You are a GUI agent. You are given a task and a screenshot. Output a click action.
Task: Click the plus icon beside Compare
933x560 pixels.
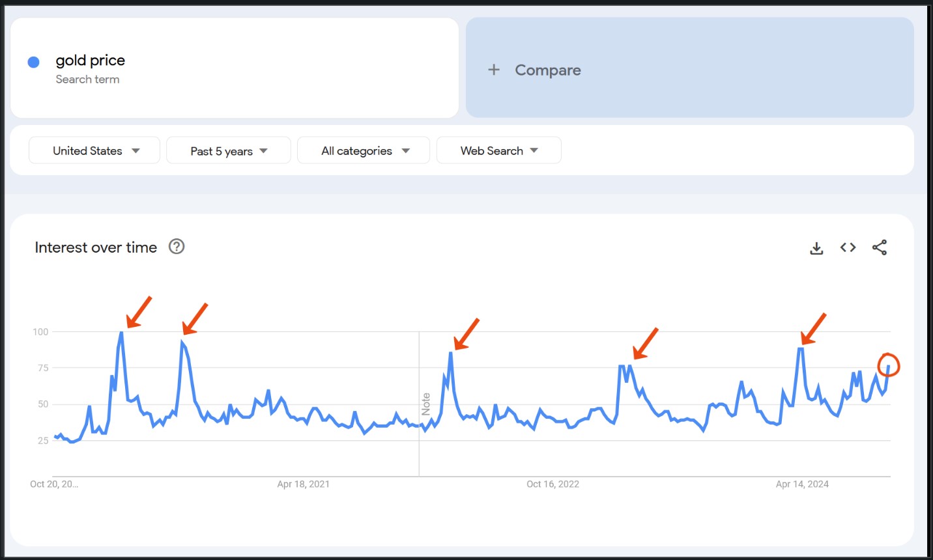(x=494, y=70)
